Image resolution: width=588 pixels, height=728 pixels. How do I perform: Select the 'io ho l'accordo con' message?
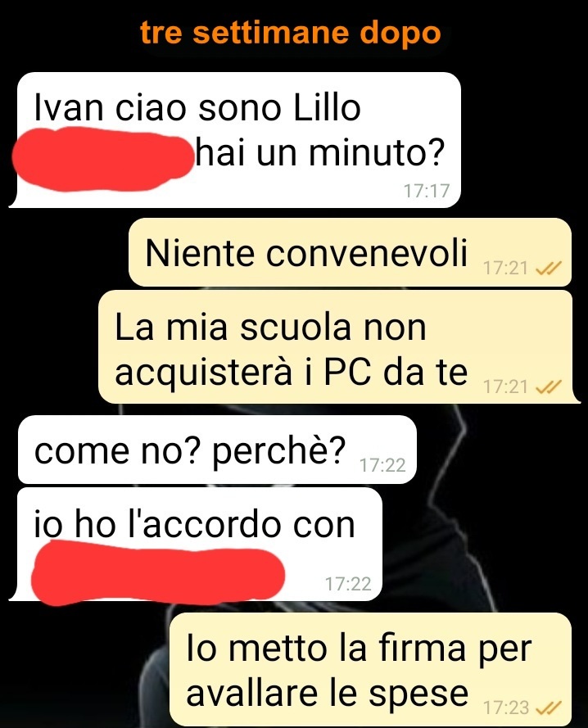pyautogui.click(x=196, y=544)
